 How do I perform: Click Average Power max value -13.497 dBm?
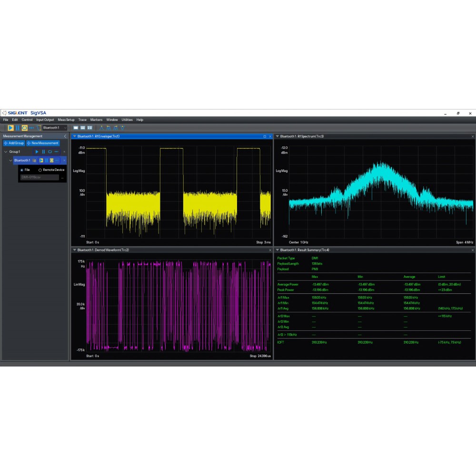coord(320,285)
